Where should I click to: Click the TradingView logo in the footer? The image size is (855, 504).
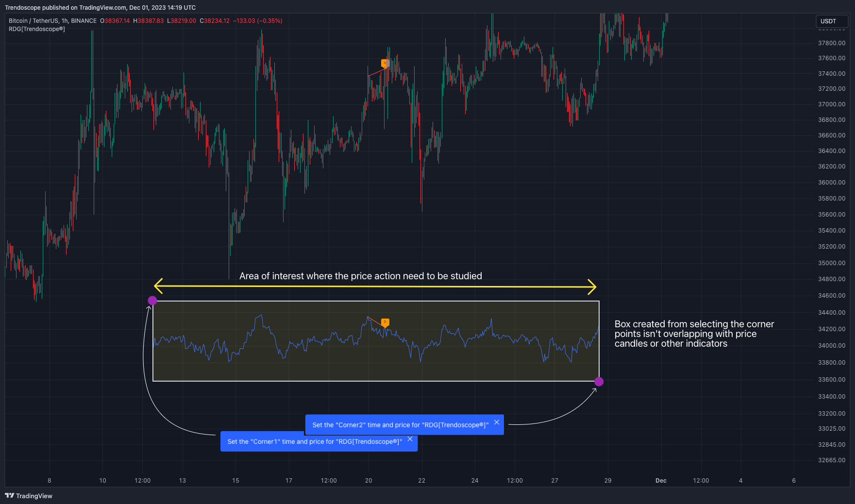pyautogui.click(x=29, y=496)
